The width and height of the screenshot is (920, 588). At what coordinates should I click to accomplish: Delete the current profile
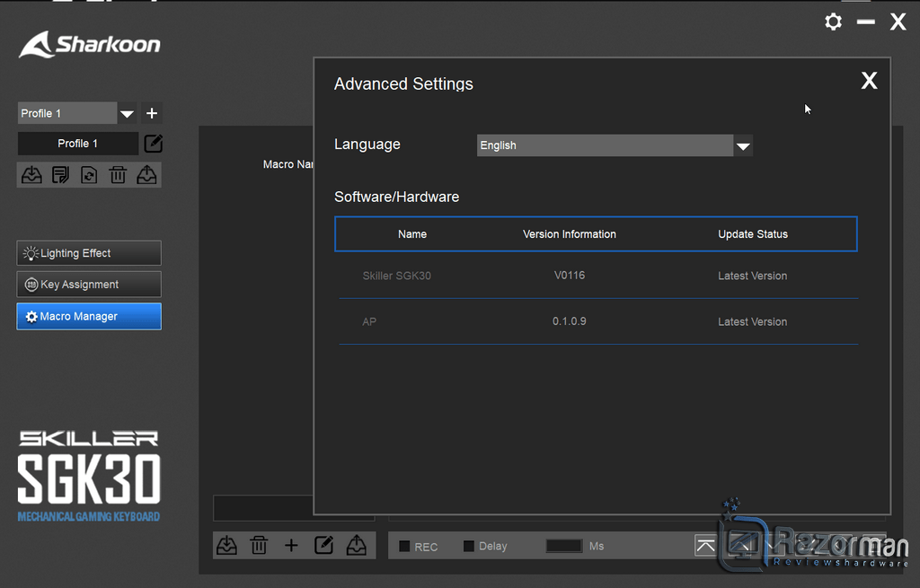tap(118, 175)
